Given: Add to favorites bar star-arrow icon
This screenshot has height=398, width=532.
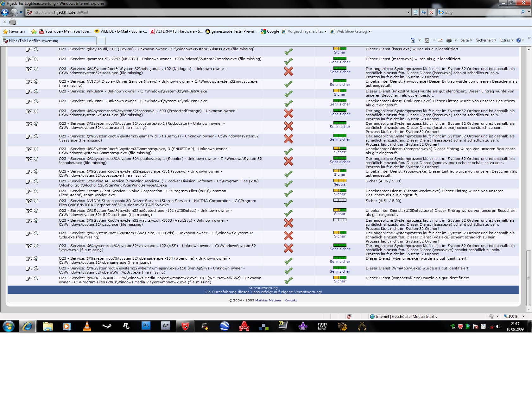Looking at the screenshot, I should tap(34, 31).
